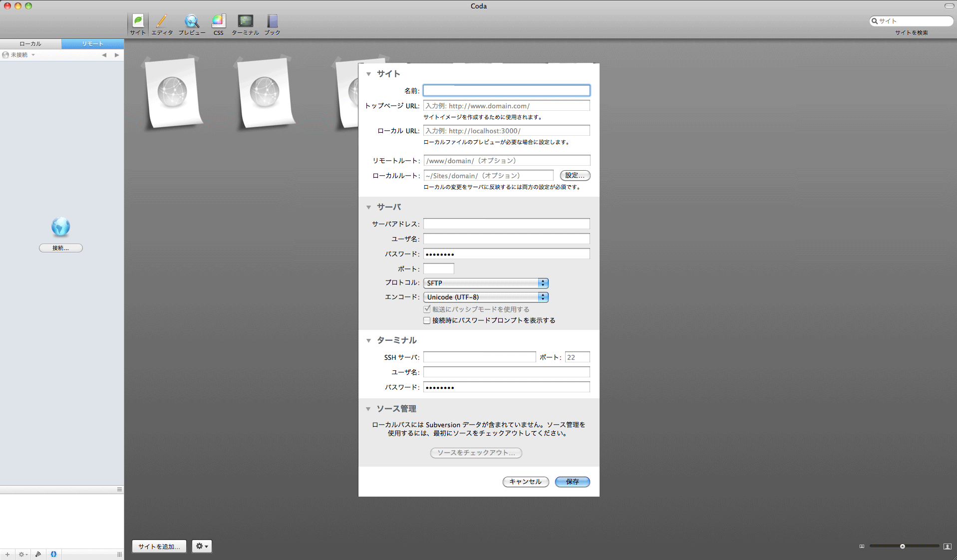
Task: Select the second site thumbnail
Action: [265, 93]
